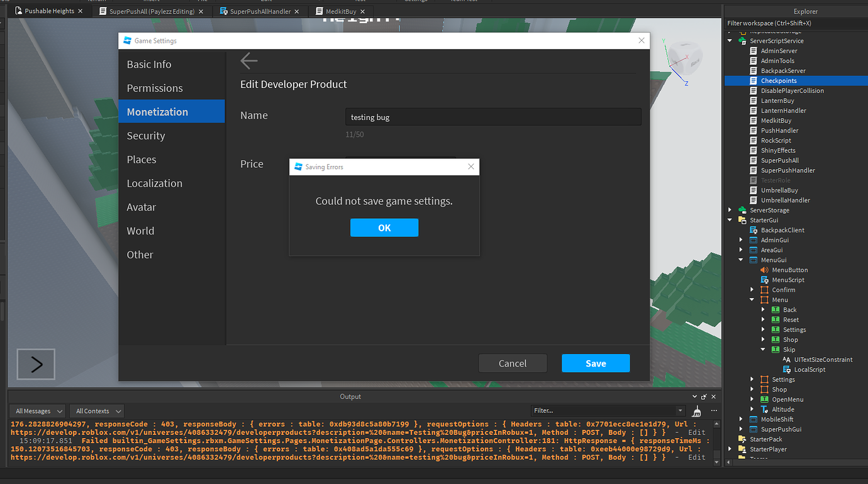
Task: Close the Saving Errors dialog
Action: [471, 167]
